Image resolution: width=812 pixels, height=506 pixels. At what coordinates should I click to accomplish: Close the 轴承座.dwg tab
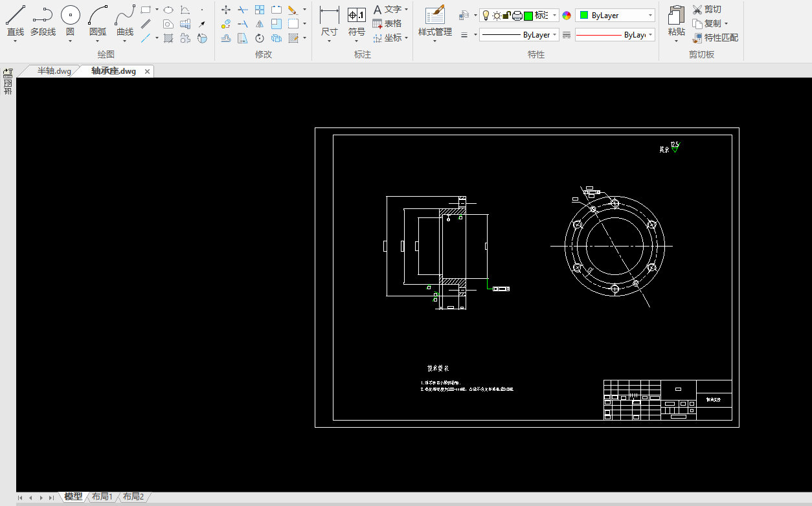148,71
